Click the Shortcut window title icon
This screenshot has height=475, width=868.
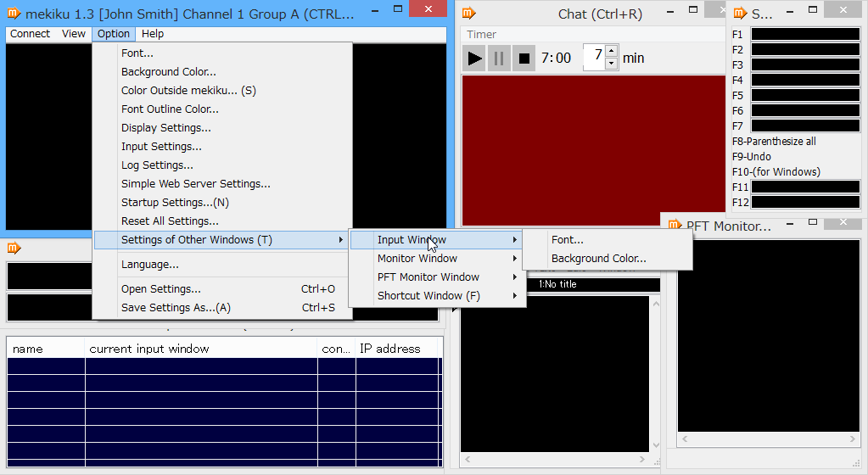[x=740, y=14]
